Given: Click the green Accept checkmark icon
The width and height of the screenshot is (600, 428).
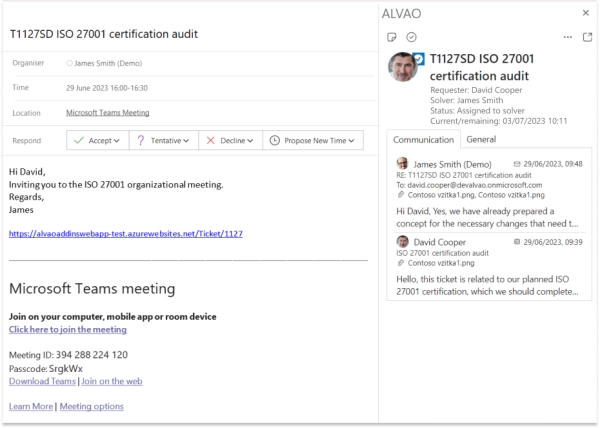Looking at the screenshot, I should [x=79, y=140].
